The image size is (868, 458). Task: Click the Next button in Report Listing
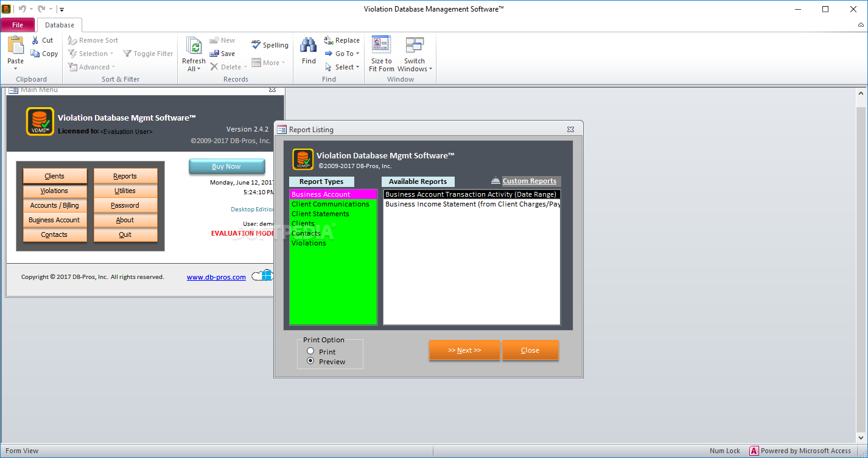pyautogui.click(x=464, y=350)
